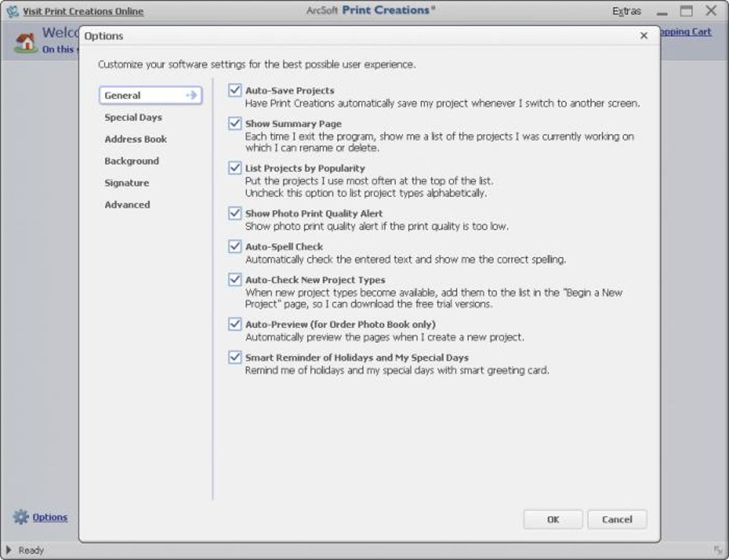Open the Extras menu
The image size is (729, 560).
click(x=626, y=11)
